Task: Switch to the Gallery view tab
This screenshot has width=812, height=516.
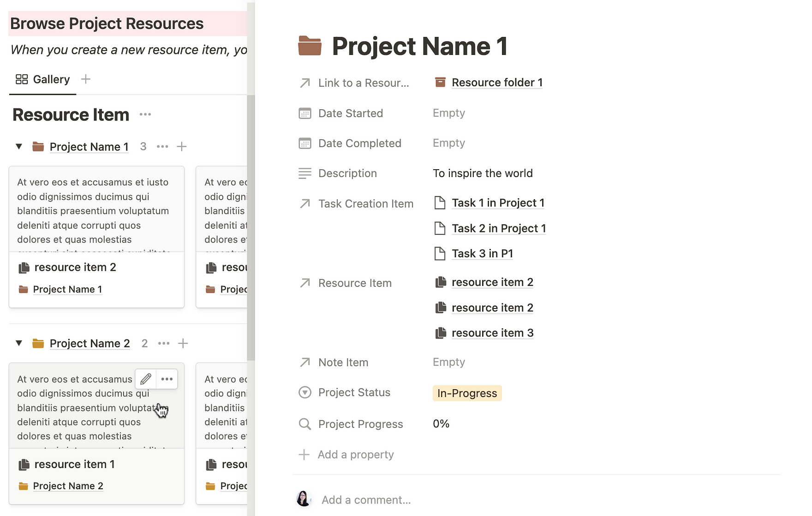Action: (x=43, y=79)
